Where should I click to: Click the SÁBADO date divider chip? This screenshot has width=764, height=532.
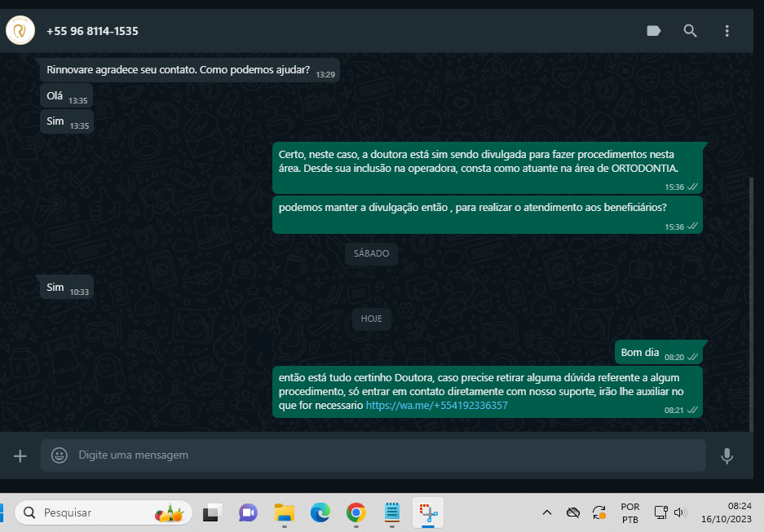click(371, 253)
